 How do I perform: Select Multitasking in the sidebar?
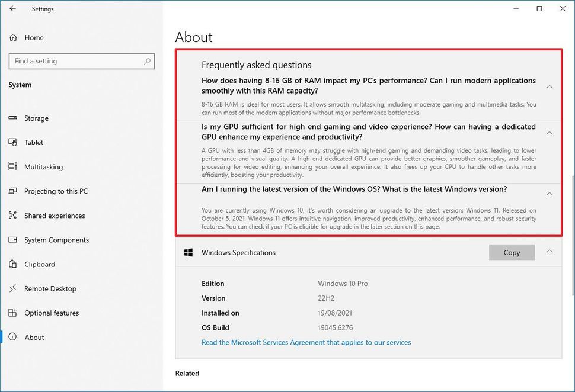click(x=43, y=166)
